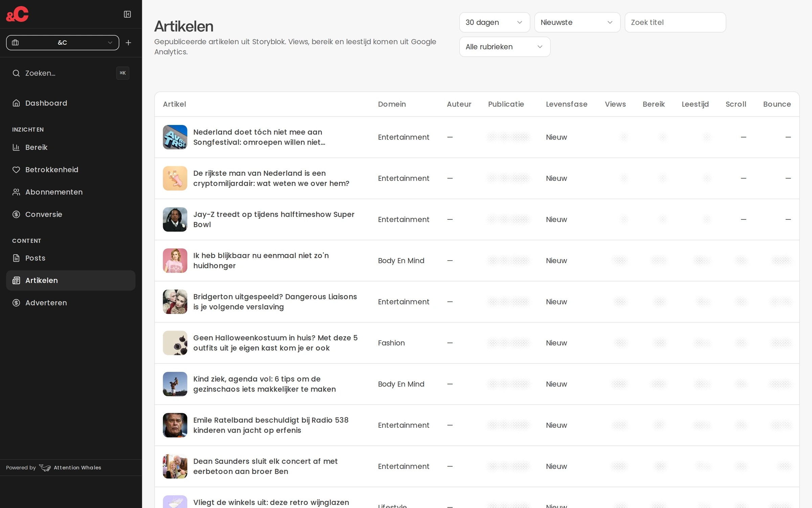Sort by the Views column header
This screenshot has width=812, height=508.
615,104
